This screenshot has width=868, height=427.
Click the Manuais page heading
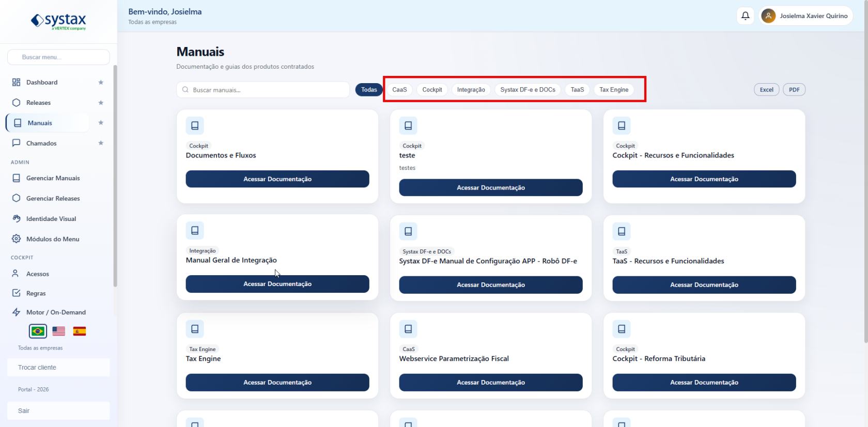(200, 52)
